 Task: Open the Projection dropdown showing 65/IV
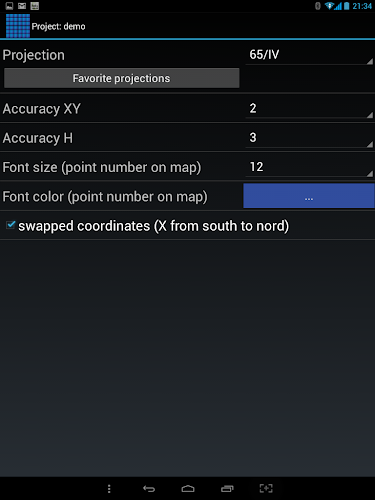point(309,55)
